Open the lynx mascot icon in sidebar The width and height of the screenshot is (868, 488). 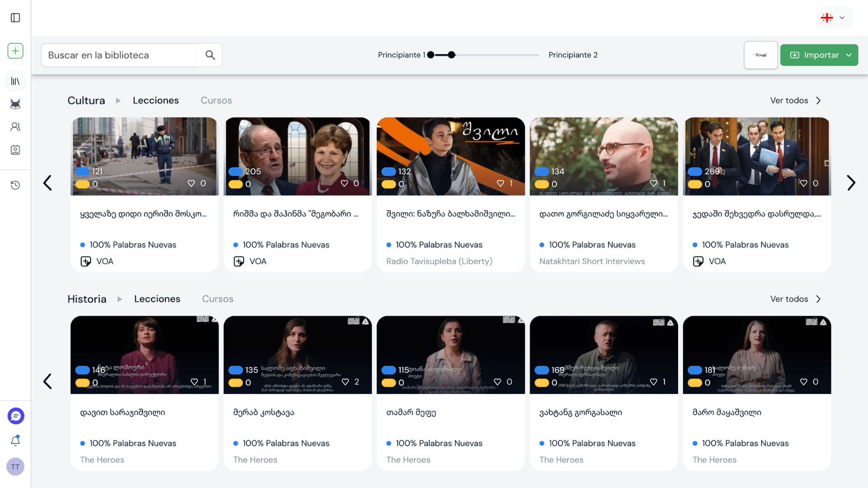pyautogui.click(x=15, y=104)
